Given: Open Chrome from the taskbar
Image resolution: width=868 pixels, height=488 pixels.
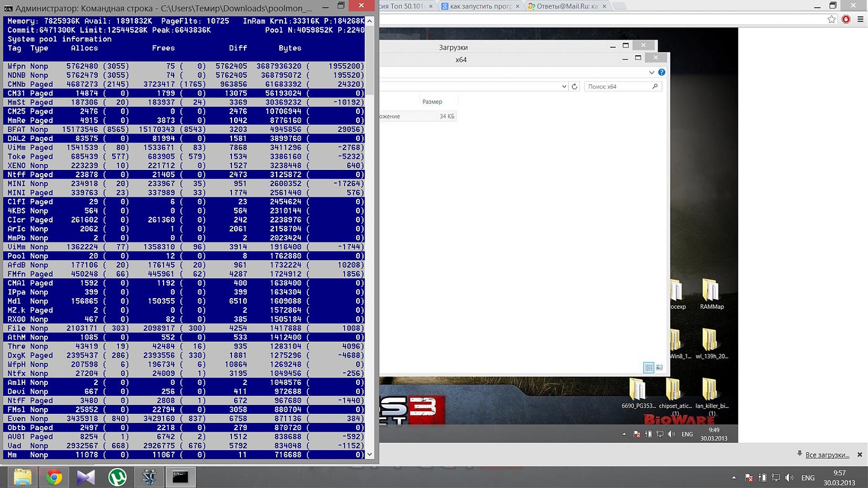Looking at the screenshot, I should pyautogui.click(x=54, y=477).
